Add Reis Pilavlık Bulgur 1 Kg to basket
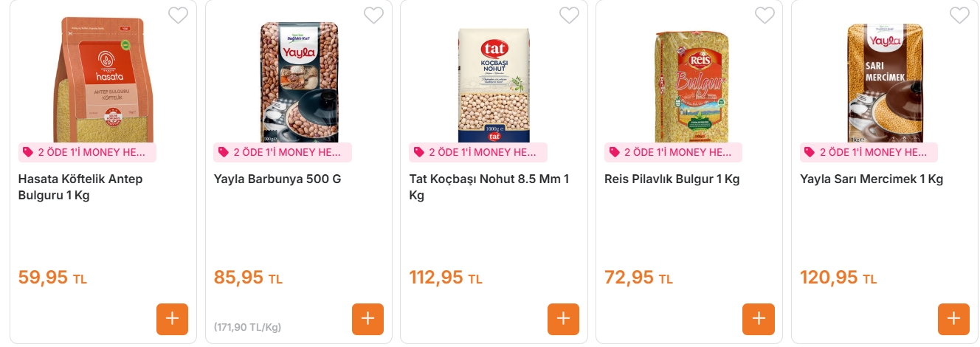The width and height of the screenshot is (980, 347). [x=759, y=319]
